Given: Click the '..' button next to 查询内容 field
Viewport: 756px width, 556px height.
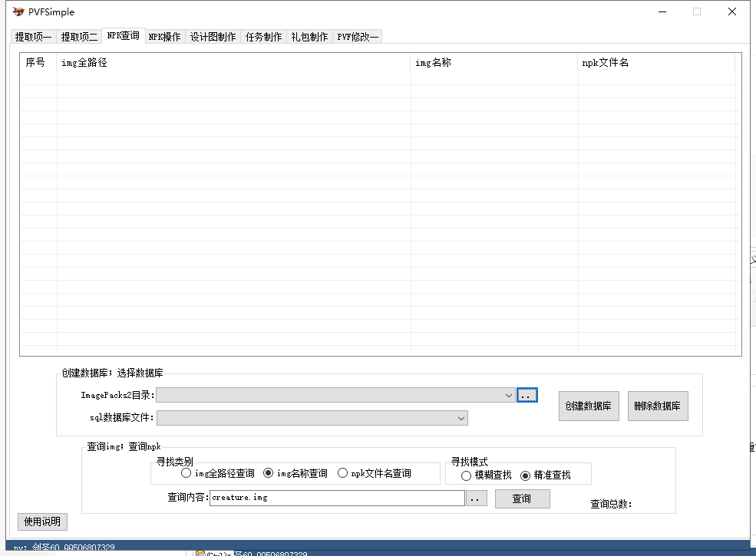Looking at the screenshot, I should (x=477, y=498).
